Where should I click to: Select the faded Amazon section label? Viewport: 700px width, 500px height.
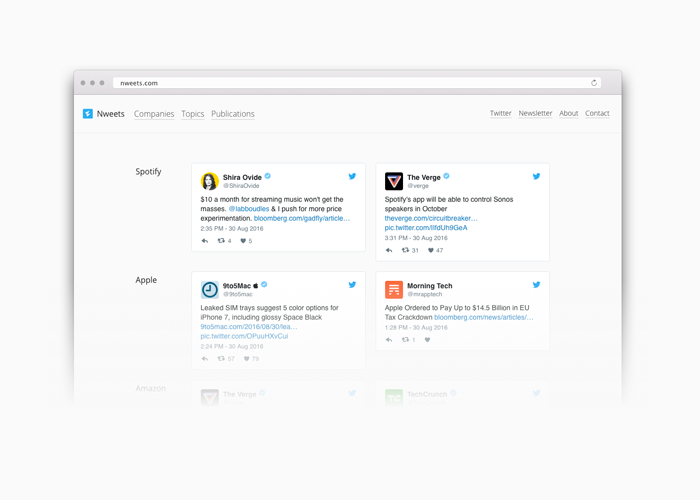tap(150, 388)
